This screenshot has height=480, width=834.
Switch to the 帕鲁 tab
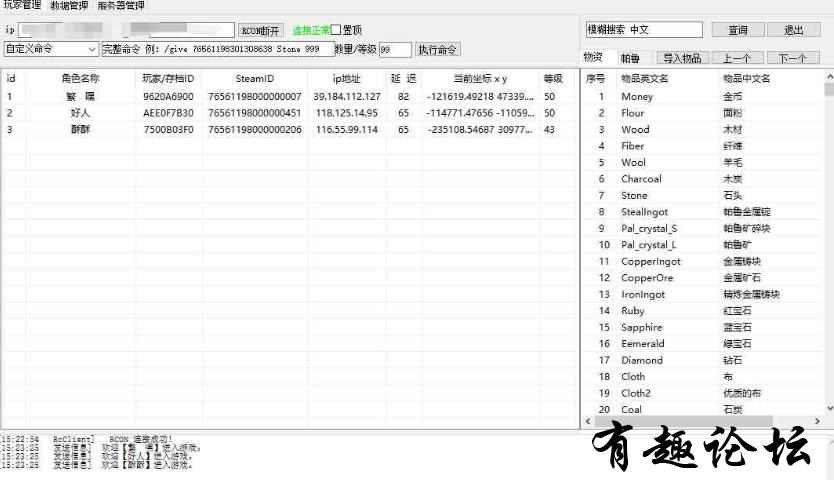[630, 57]
